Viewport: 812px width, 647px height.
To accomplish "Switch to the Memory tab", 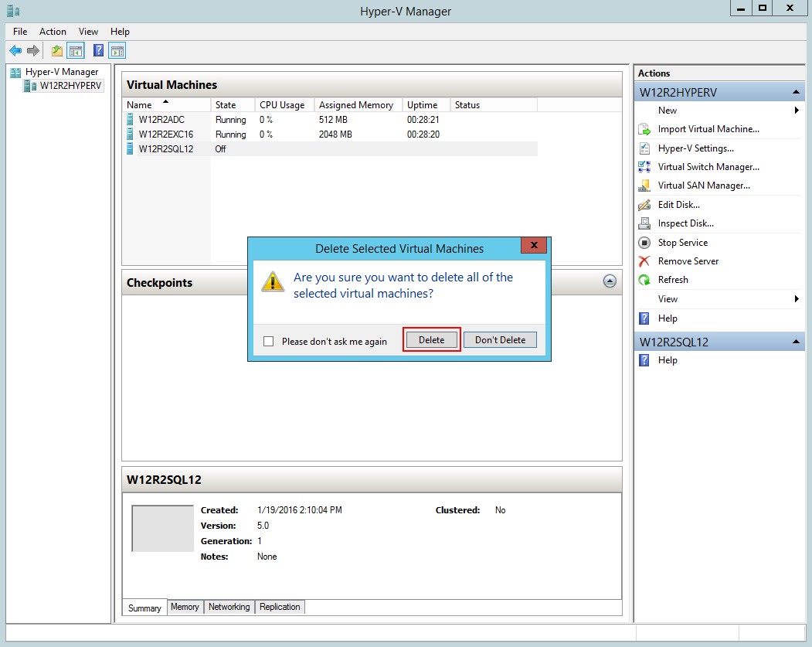I will (x=185, y=607).
